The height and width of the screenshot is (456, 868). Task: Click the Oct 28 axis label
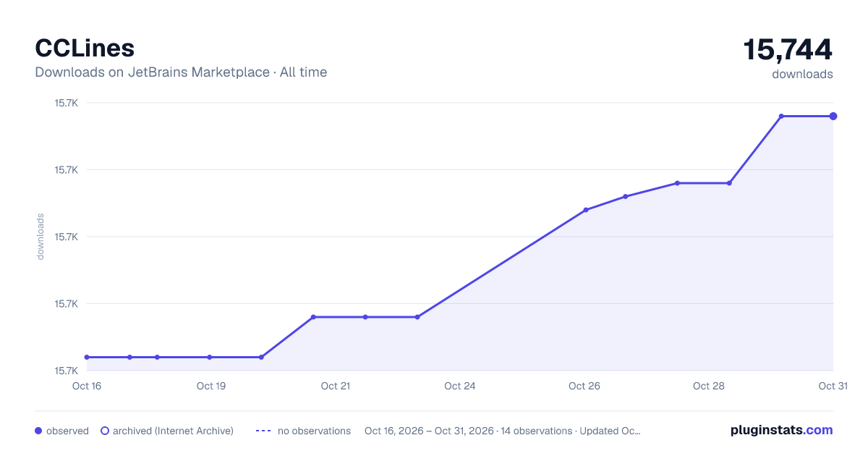(x=709, y=386)
